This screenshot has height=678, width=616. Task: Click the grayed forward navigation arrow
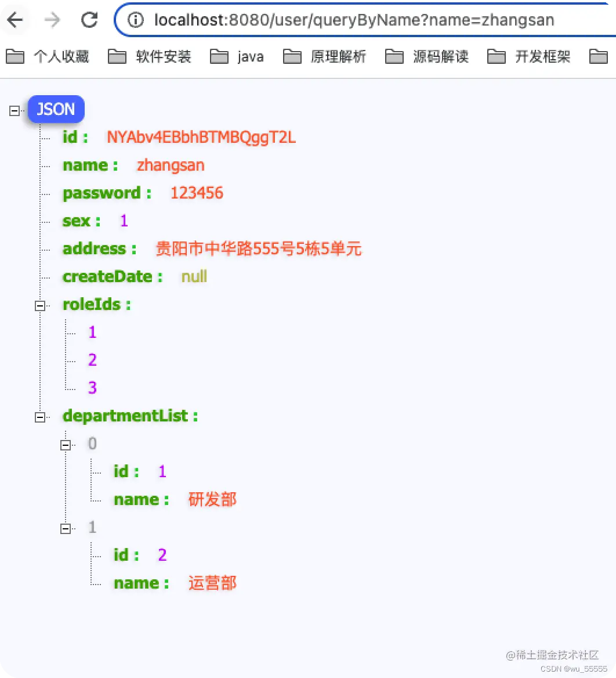(52, 19)
